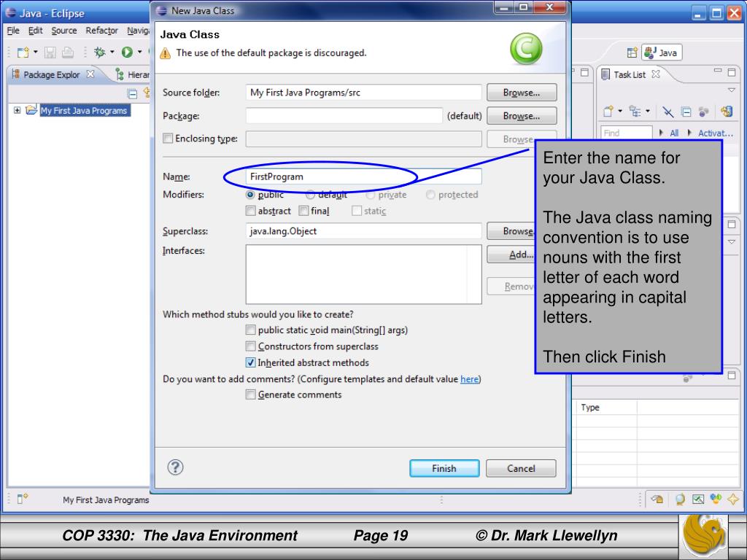Click the first icon in bottom-right status tray

(x=657, y=499)
